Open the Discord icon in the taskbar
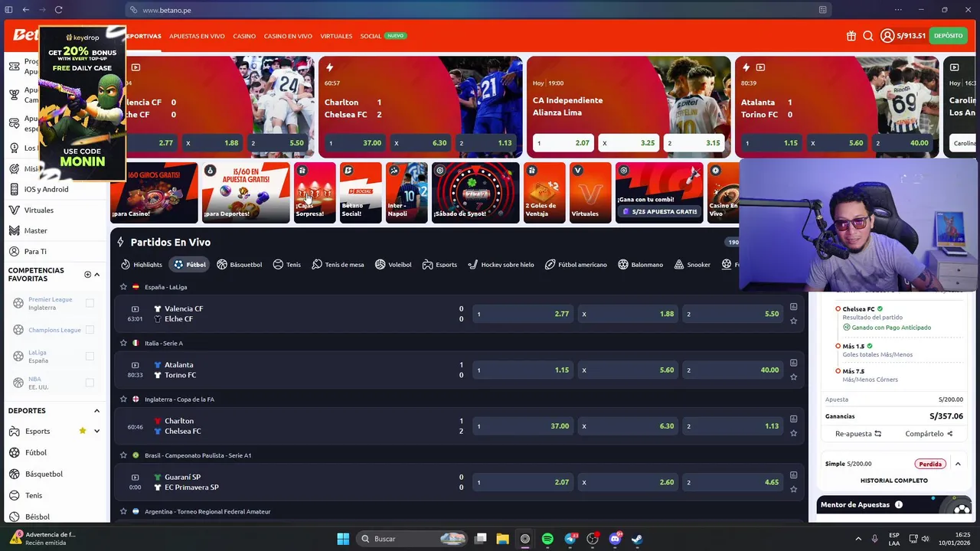This screenshot has height=551, width=980. [615, 539]
